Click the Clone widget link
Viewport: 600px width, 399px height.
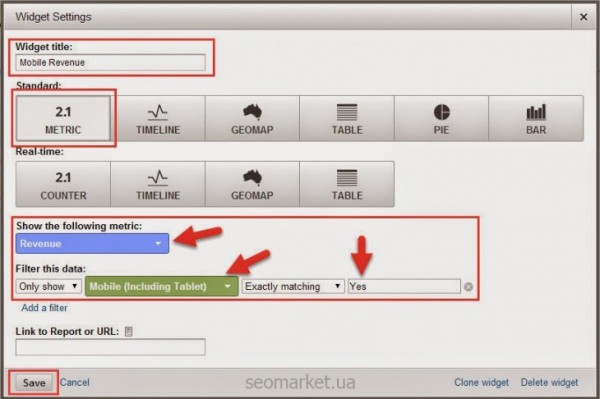481,383
